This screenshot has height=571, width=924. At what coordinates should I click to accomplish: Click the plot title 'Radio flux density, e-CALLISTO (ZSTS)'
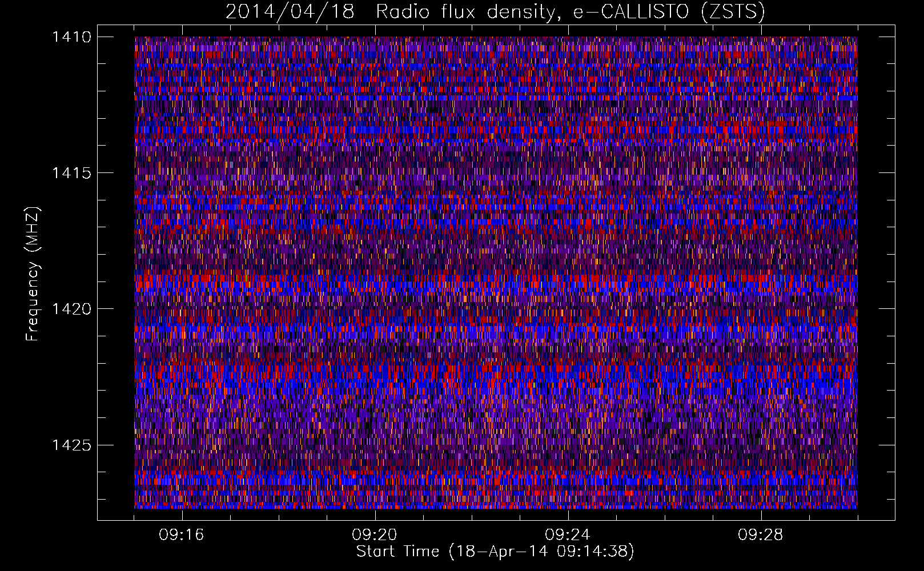coord(570,12)
